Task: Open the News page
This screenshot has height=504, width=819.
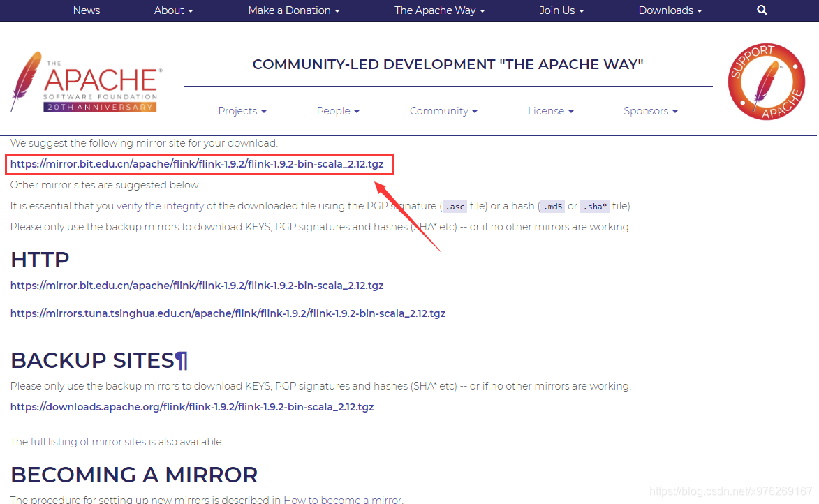Action: 87,10
